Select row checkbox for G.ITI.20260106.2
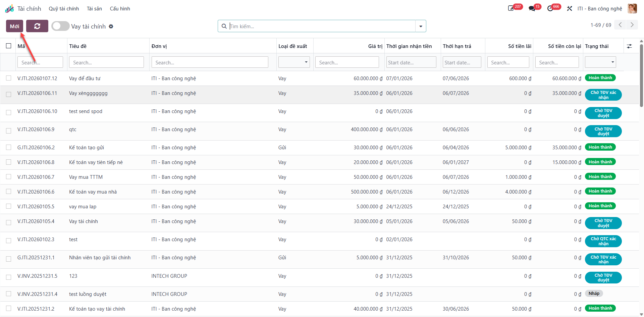This screenshot has width=644, height=317. click(9, 147)
